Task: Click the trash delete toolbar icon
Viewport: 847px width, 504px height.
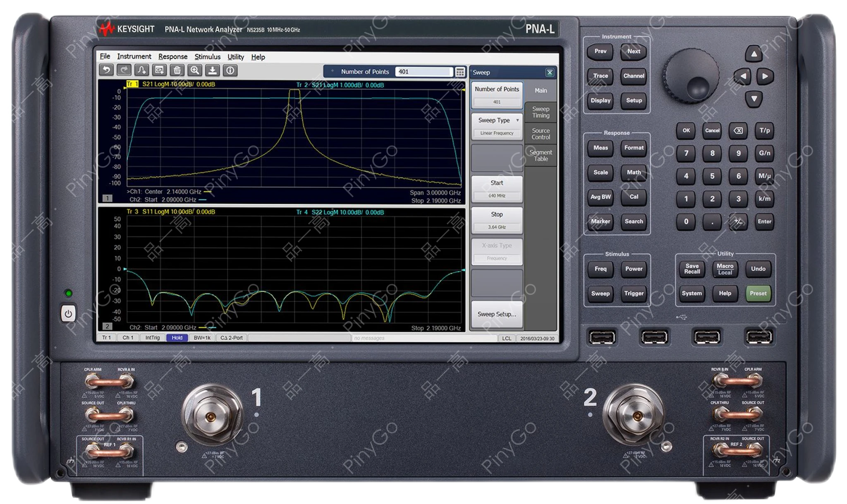Action: coord(177,70)
